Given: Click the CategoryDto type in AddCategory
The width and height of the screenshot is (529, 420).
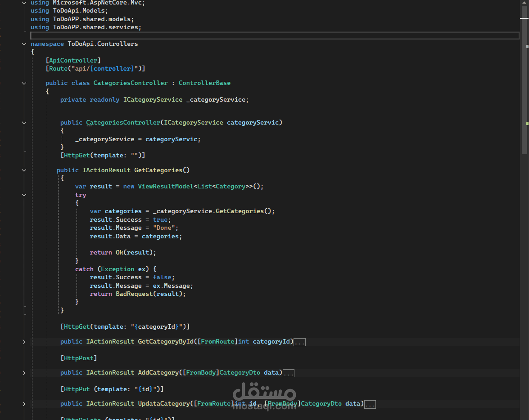Looking at the screenshot, I should [x=240, y=373].
